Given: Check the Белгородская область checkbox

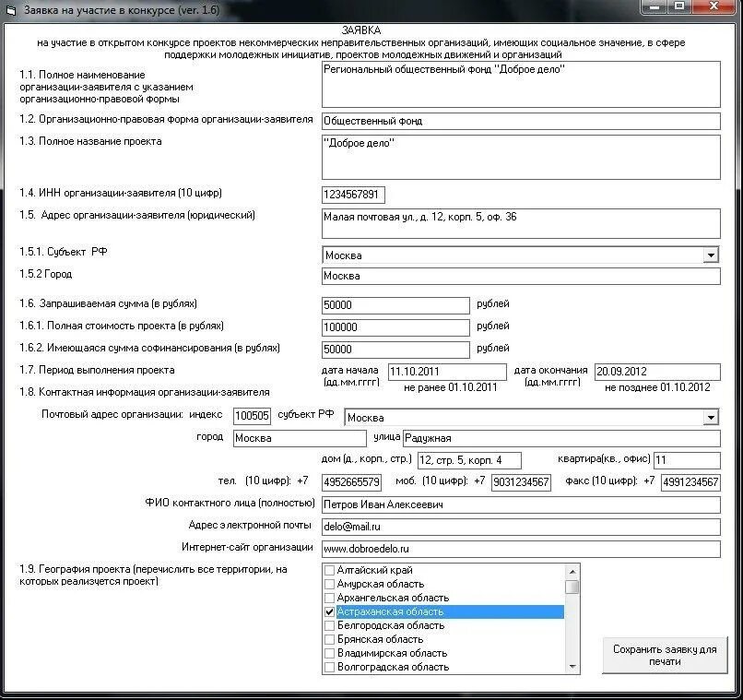Looking at the screenshot, I should click(329, 625).
